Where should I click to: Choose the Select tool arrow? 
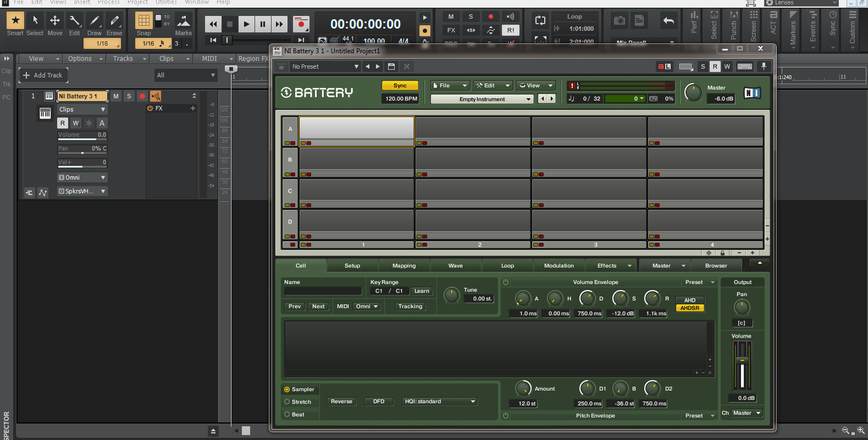coord(35,21)
